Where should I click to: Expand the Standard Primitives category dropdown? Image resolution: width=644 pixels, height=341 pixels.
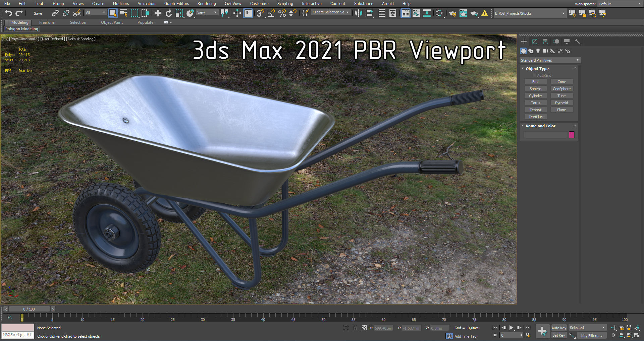coord(550,60)
